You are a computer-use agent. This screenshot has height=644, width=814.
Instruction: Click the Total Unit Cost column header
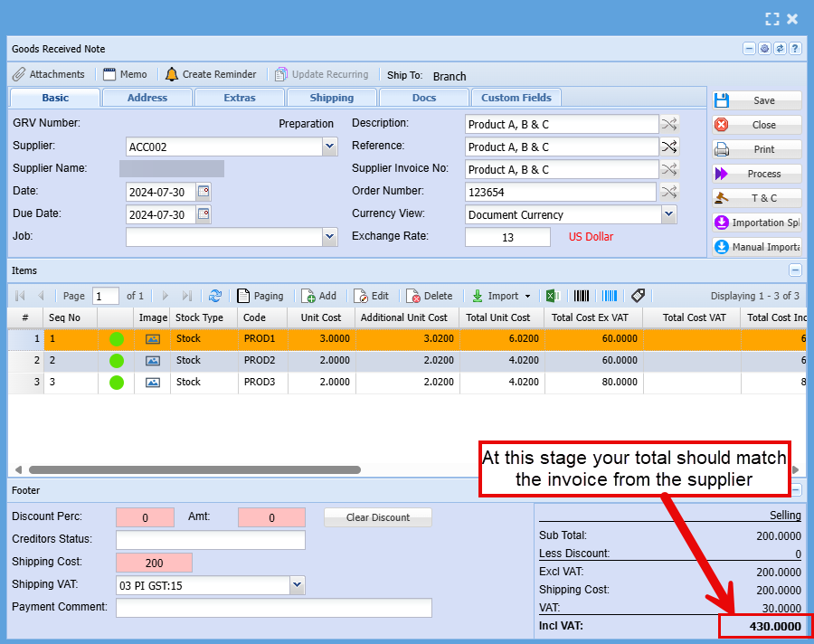pos(501,317)
